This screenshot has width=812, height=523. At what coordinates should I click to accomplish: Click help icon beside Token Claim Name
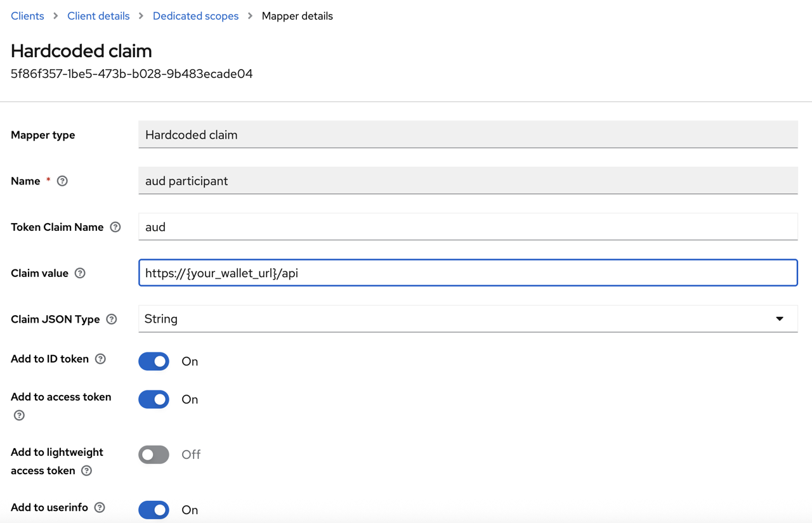115,227
